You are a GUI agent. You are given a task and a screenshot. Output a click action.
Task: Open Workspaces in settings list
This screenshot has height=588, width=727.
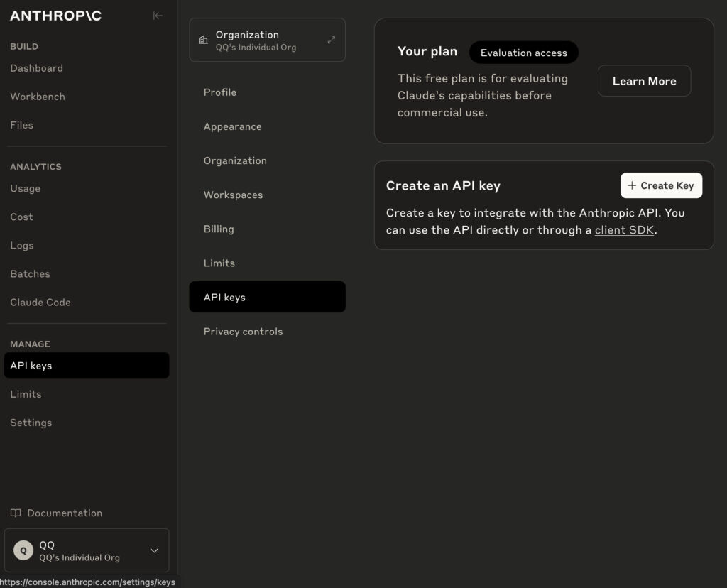click(x=233, y=195)
